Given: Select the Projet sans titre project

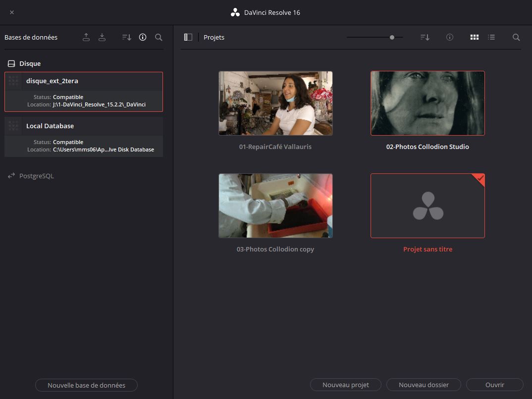Looking at the screenshot, I should tap(427, 206).
